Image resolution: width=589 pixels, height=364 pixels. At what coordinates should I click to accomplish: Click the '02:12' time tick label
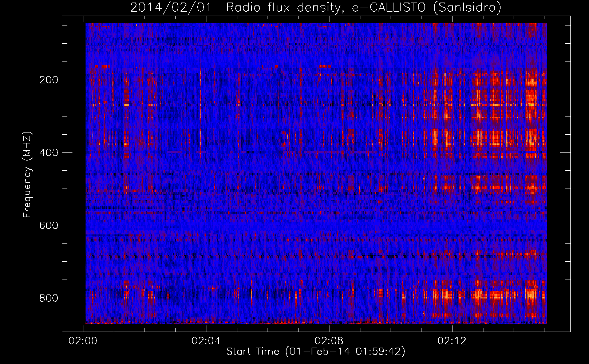[452, 341]
